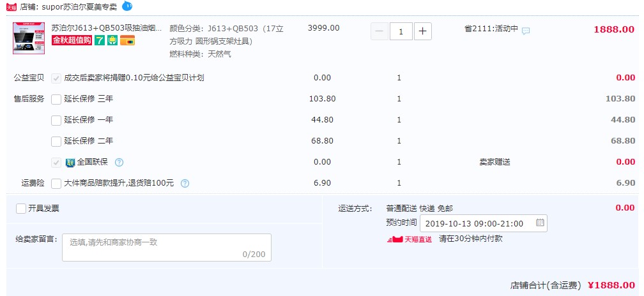Toggle the 公益宝贝 donation checkbox
Viewport: 644px width, 296px height.
[56, 78]
